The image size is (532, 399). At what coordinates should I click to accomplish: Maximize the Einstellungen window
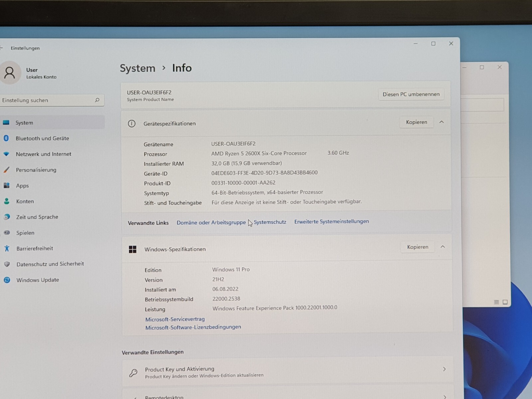[x=433, y=44]
